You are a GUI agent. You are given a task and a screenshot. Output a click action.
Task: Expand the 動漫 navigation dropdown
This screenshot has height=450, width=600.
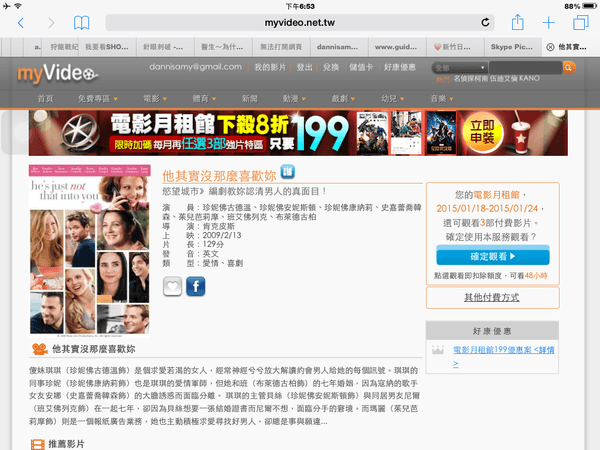[x=294, y=99]
